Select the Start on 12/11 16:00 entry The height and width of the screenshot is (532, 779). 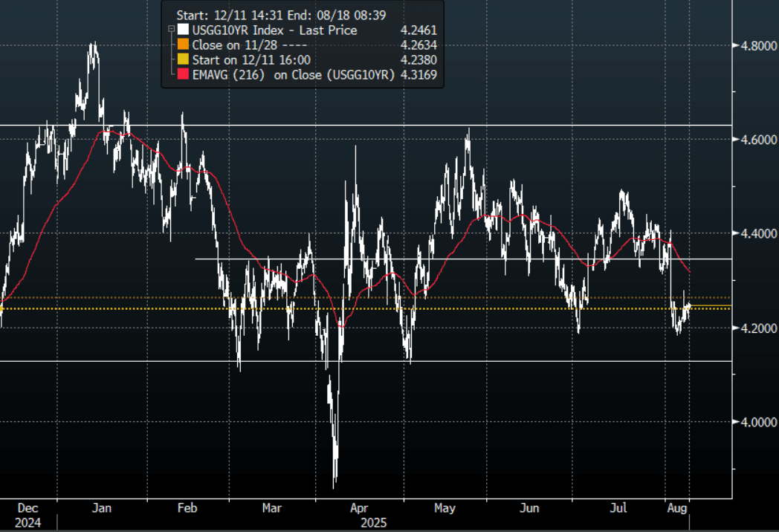point(251,60)
